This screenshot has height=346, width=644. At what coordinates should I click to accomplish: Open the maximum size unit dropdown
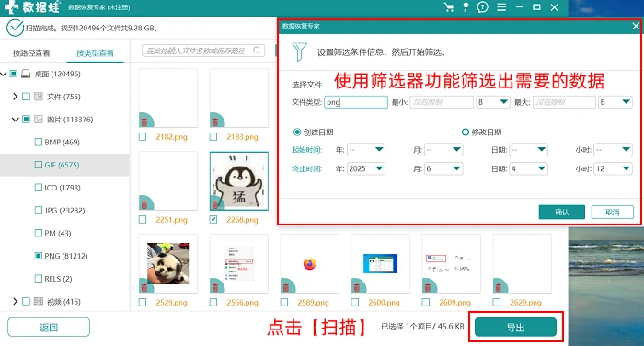(x=615, y=102)
